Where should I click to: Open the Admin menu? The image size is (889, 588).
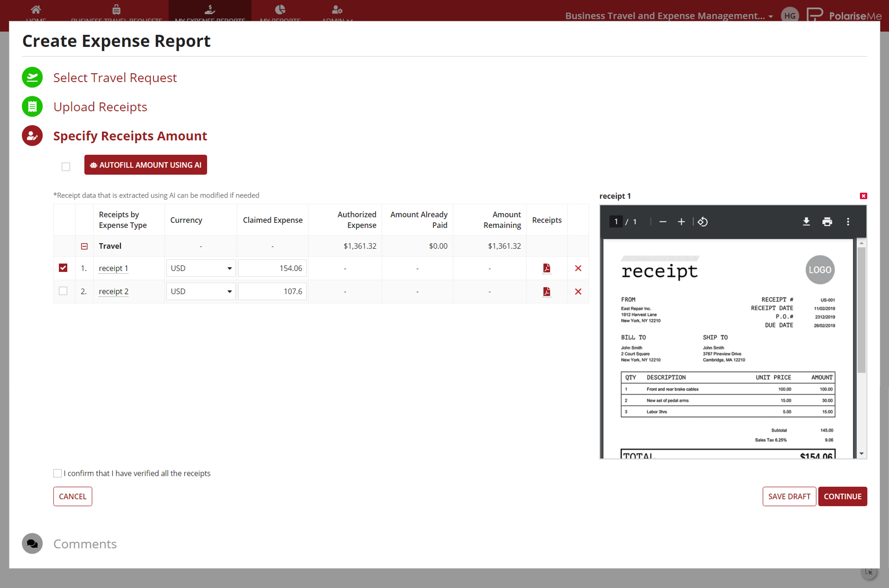coord(337,10)
